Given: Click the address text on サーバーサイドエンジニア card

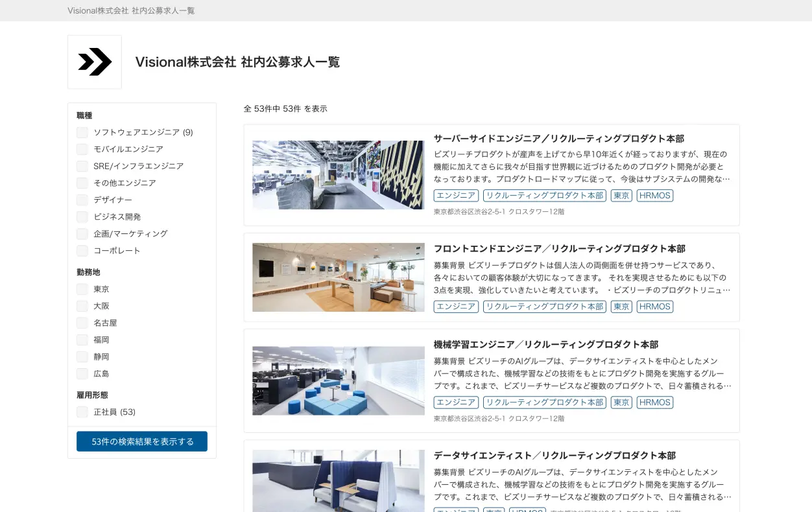Looking at the screenshot, I should pos(499,212).
